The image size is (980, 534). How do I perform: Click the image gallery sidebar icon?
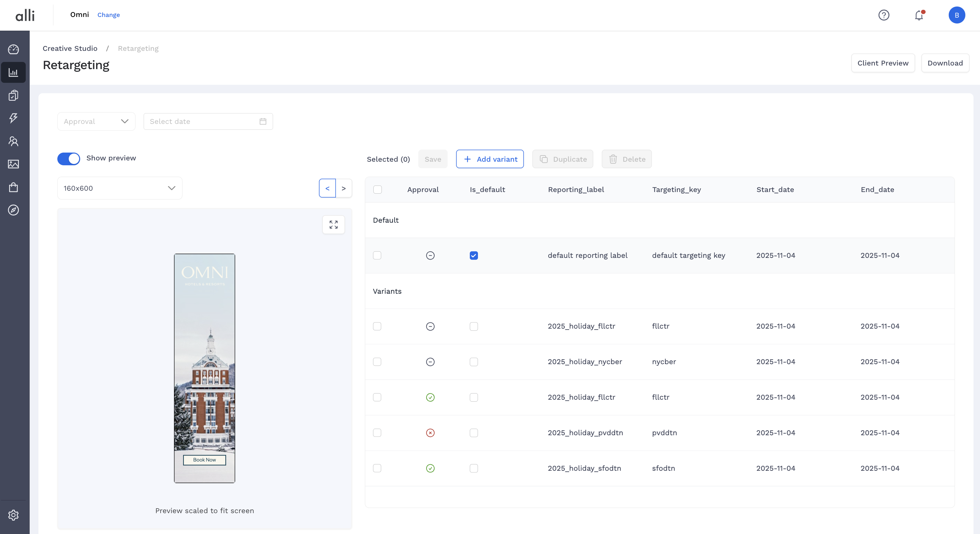click(x=13, y=164)
